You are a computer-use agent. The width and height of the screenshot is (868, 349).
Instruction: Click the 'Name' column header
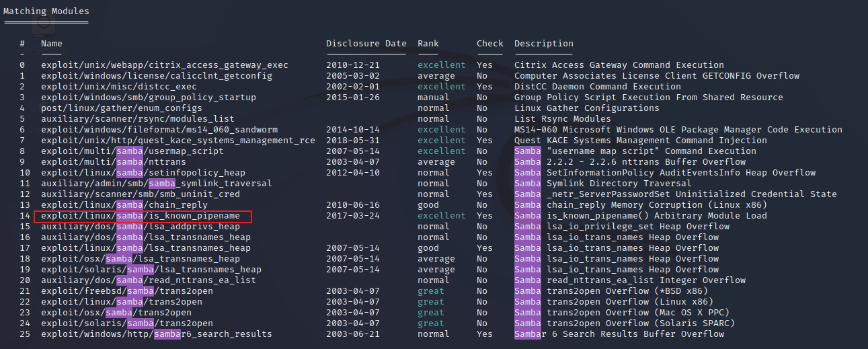pyautogui.click(x=52, y=44)
